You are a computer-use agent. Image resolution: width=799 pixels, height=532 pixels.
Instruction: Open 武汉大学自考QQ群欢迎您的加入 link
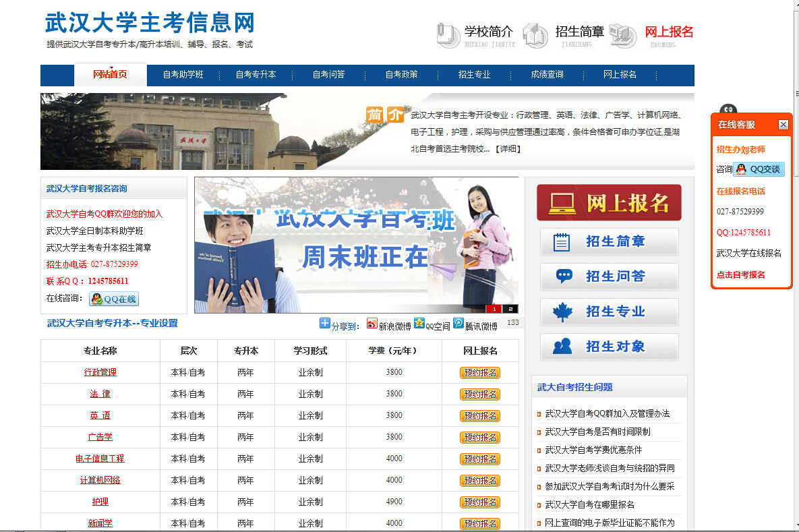point(105,214)
